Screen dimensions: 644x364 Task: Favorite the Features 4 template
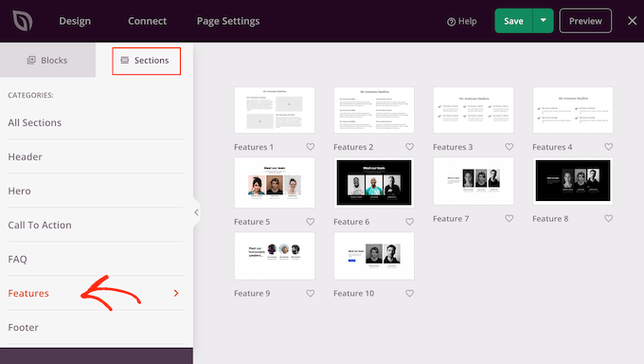tap(609, 147)
